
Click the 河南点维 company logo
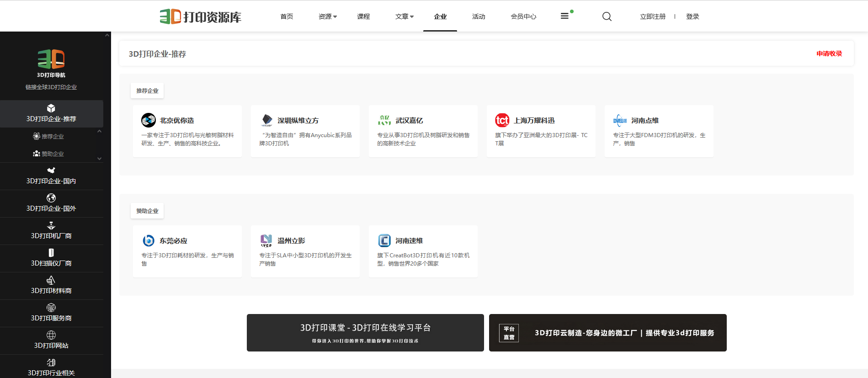620,120
